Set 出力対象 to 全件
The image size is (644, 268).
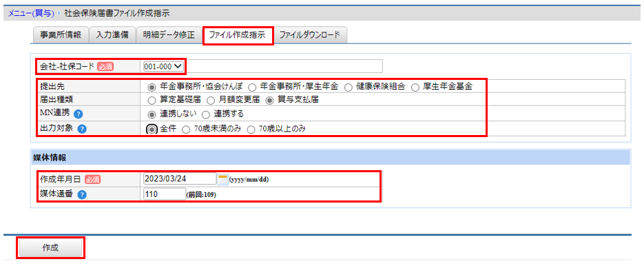[x=152, y=129]
